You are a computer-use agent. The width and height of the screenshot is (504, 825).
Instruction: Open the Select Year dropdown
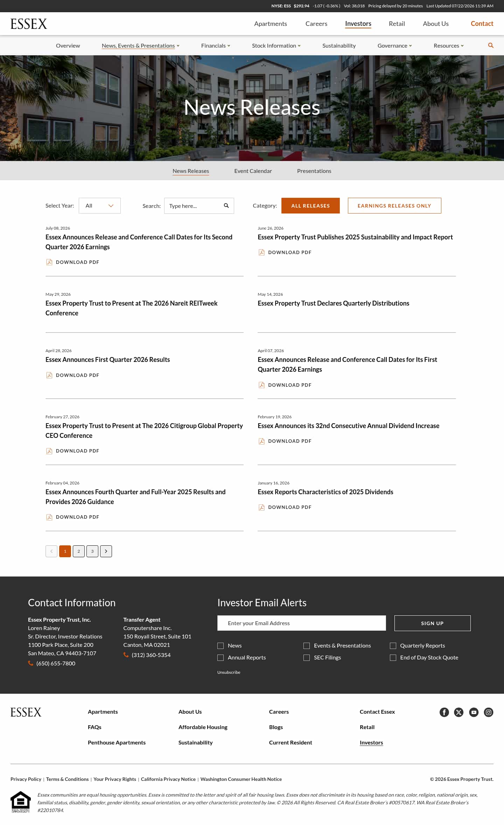(100, 206)
